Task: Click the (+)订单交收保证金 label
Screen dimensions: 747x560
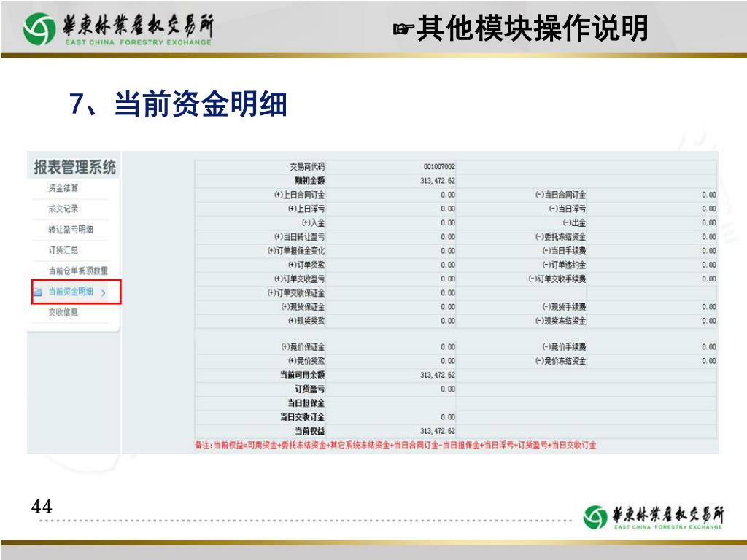Action: tap(296, 293)
